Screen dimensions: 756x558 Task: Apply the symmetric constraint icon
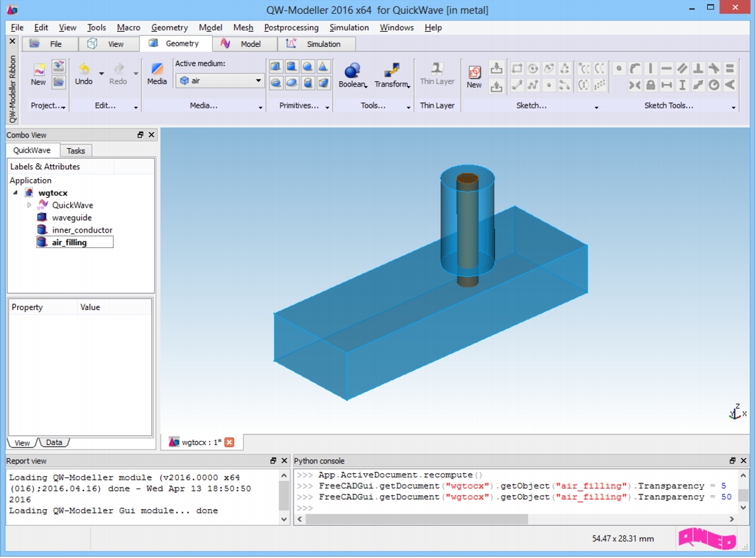(634, 85)
